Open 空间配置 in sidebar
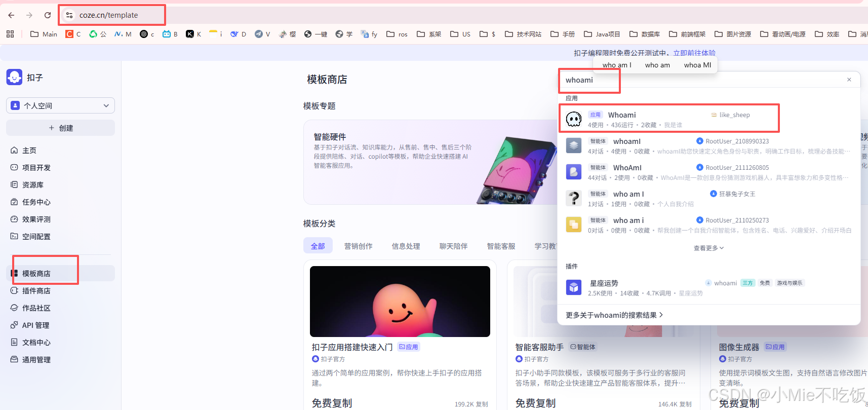 [x=60, y=237]
